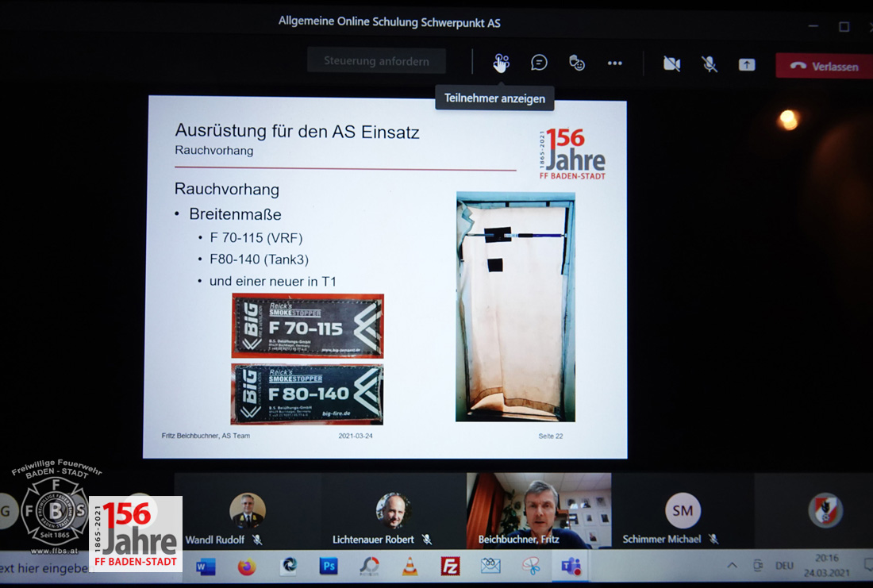
Task: Click the slide title 'Ausrüstung für den AS Einsatz'
Action: [297, 132]
